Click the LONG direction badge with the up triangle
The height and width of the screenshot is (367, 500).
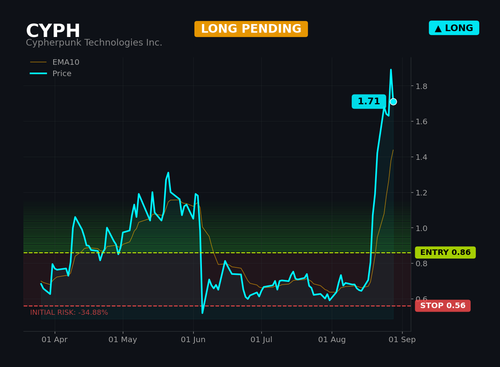(454, 28)
